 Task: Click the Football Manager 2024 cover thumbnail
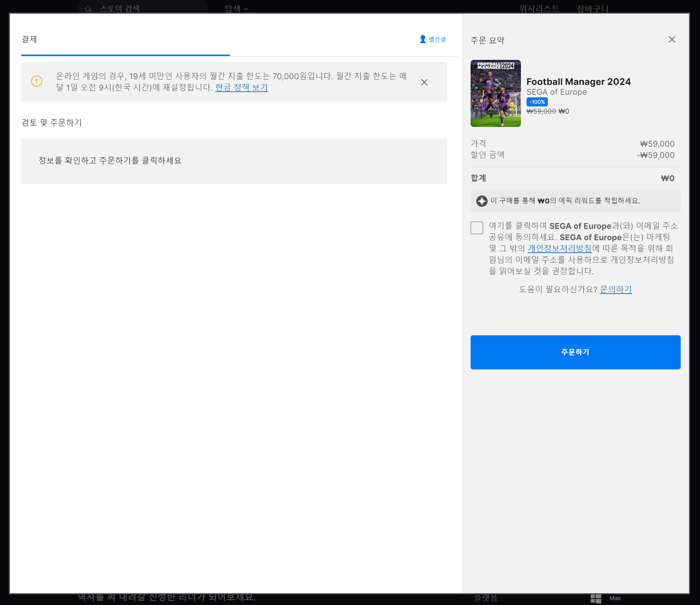[496, 93]
